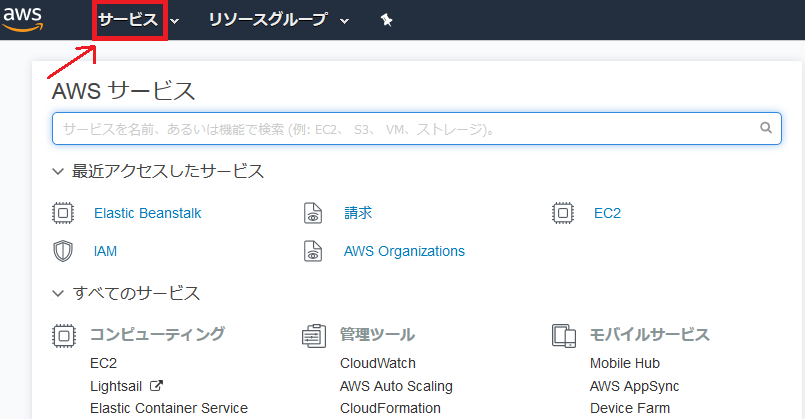Open Mobile Hub service
This screenshot has width=805, height=419.
(625, 363)
